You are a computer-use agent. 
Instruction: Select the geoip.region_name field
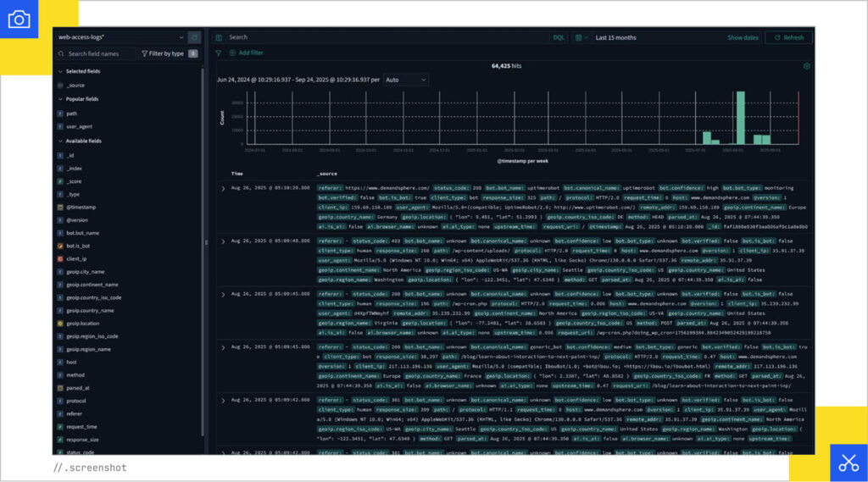tap(88, 349)
